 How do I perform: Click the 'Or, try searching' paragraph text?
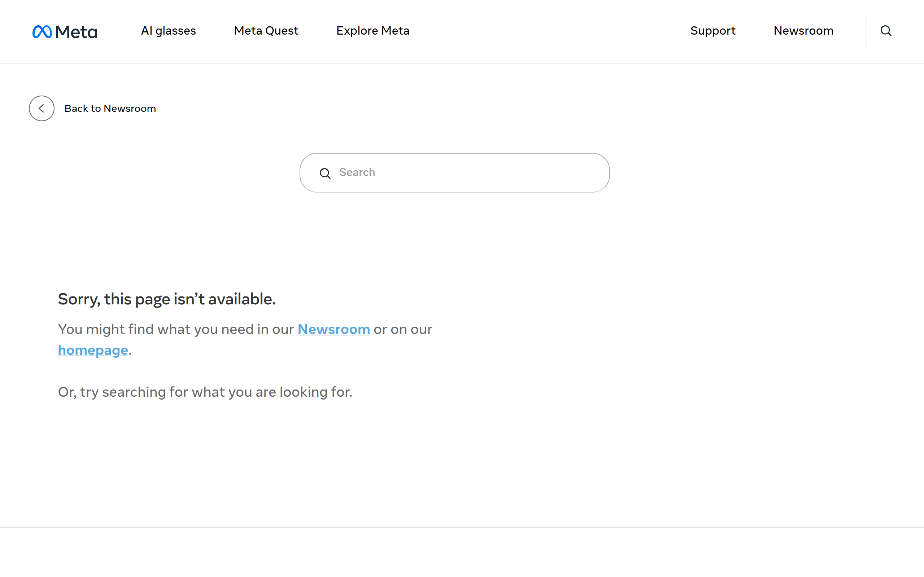205,392
